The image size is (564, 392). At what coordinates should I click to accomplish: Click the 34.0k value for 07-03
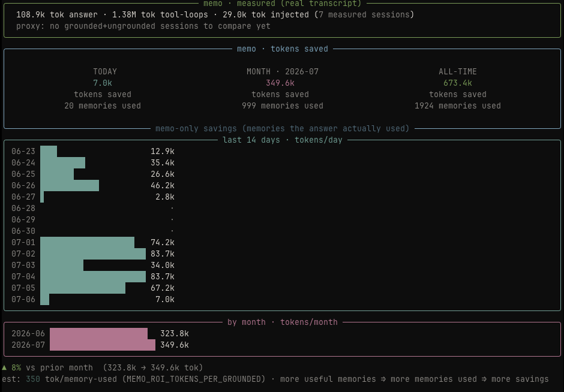point(163,265)
